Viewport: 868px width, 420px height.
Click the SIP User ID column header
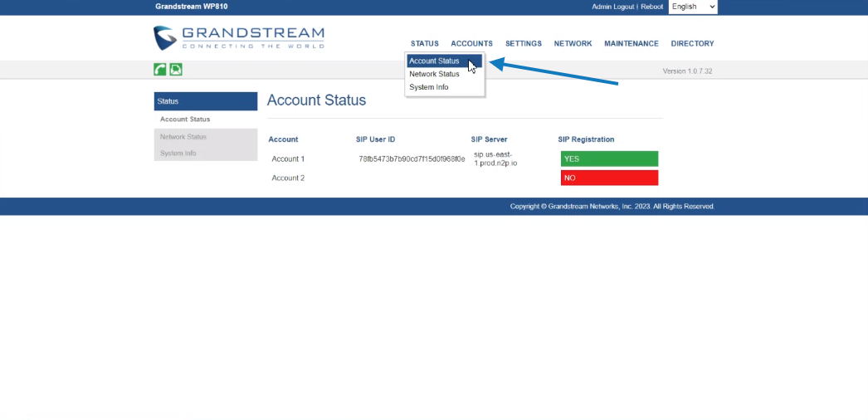coord(375,139)
